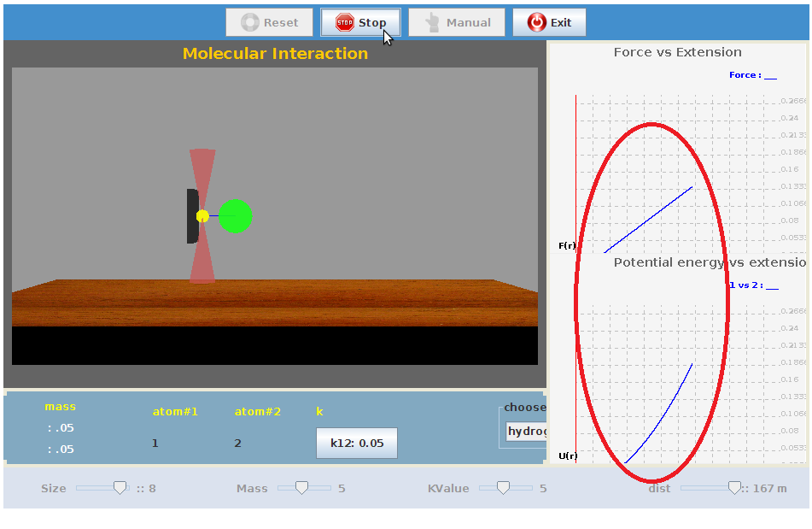Click the Reset button with the gear icon
The image size is (812, 529).
point(271,23)
